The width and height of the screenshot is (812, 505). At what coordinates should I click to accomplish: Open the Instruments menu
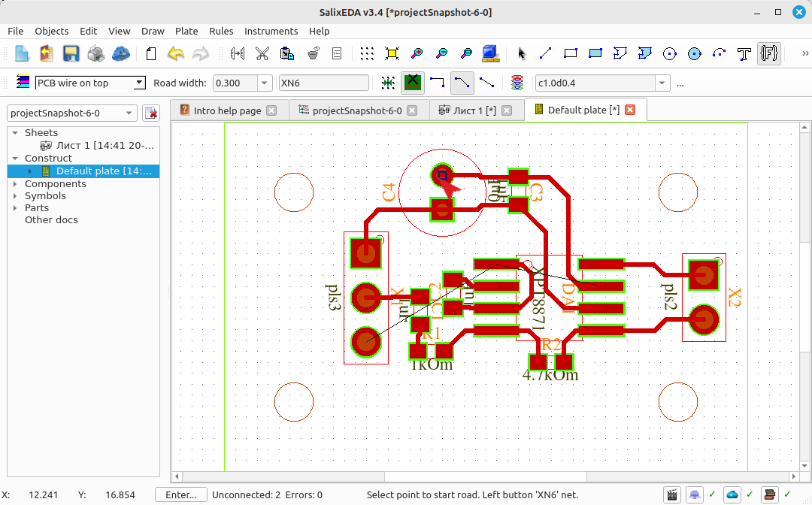click(x=271, y=31)
